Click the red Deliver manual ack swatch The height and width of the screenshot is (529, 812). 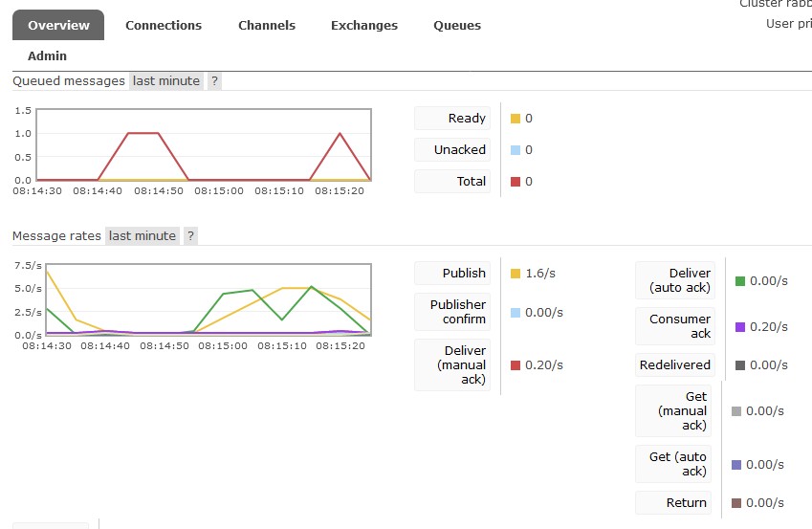[x=516, y=365]
